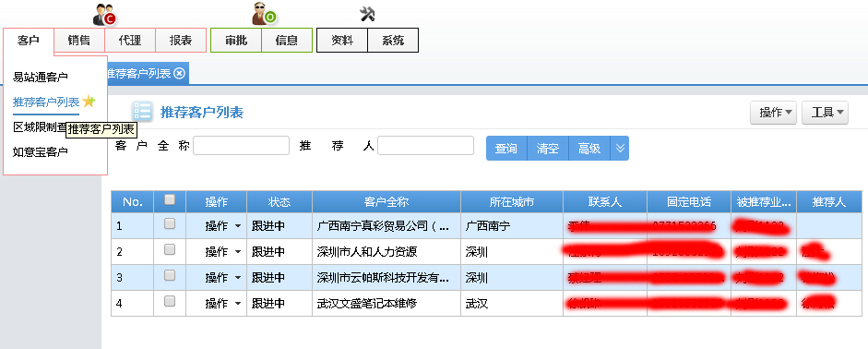Viewport: 868px width, 349px height.
Task: Open row 3 操作 dropdown for 深圳市云帕斯科技
Action: [223, 278]
